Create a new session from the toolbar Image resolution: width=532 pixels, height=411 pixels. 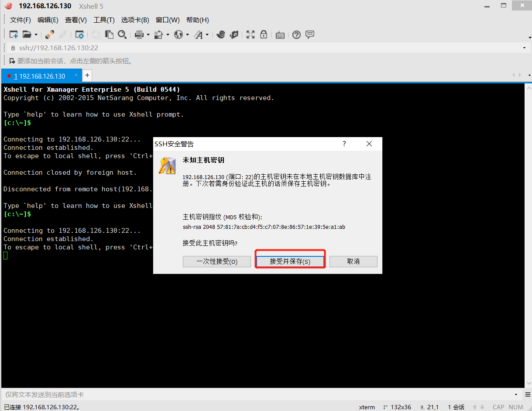coord(14,35)
